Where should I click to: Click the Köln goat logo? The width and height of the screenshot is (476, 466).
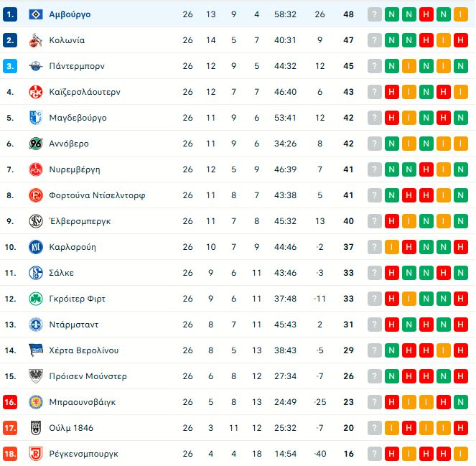coord(35,40)
